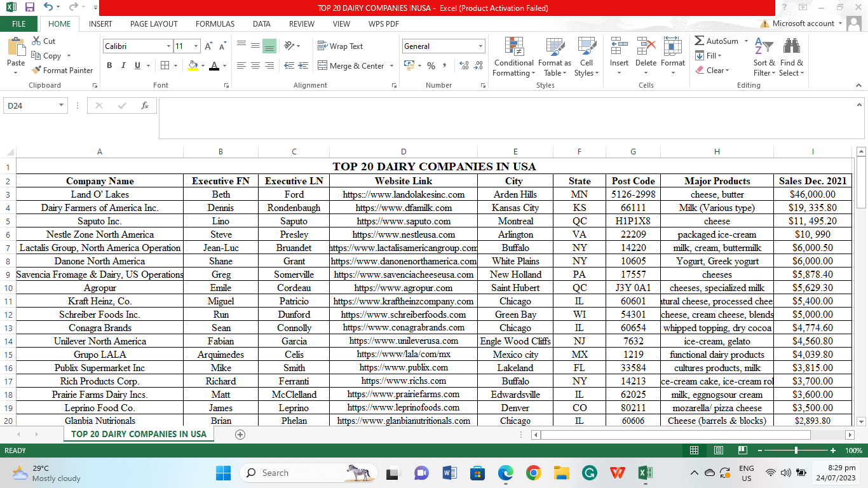Click the Copy button
This screenshot has width=868, height=488.
point(46,56)
